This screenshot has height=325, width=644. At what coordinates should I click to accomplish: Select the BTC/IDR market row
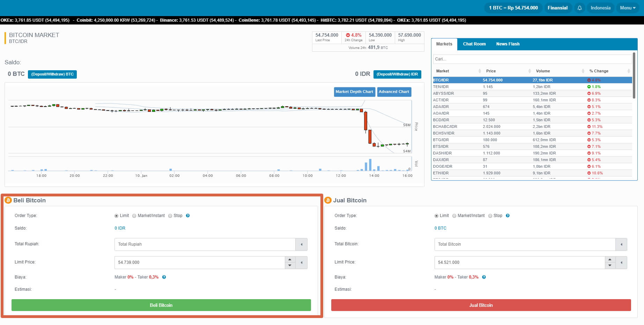coord(532,80)
